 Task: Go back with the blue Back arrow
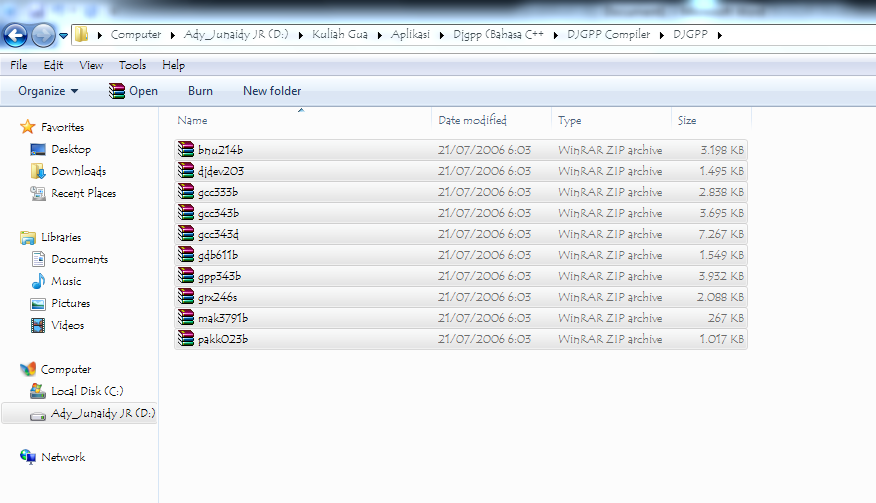[15, 35]
